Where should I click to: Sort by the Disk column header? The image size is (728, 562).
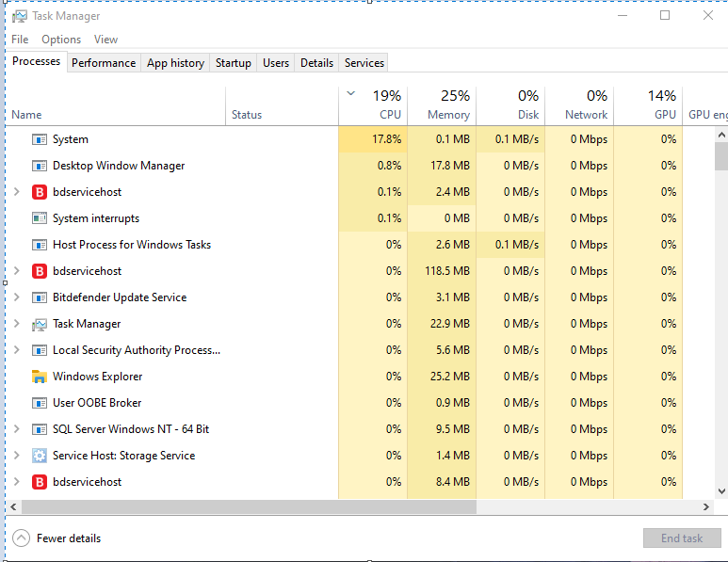510,106
